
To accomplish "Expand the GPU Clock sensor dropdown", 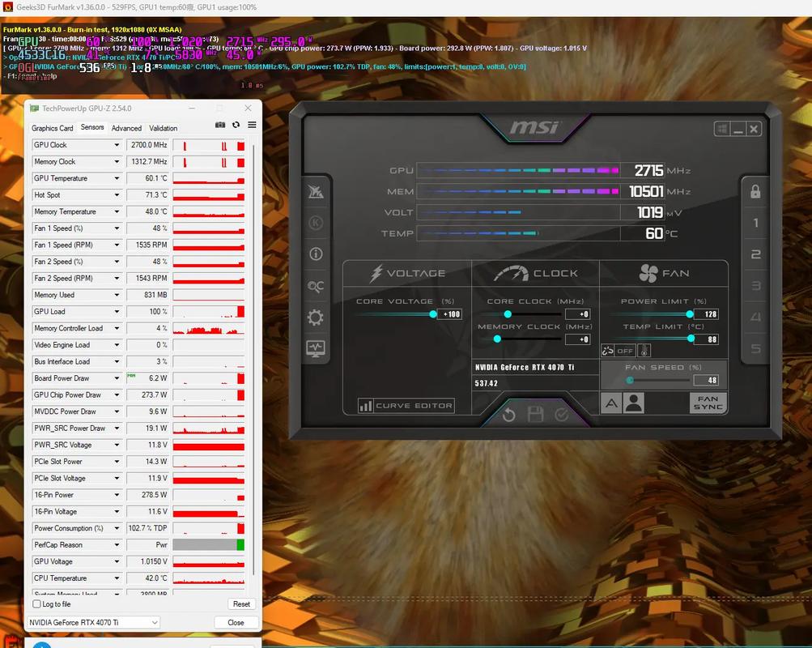I will click(117, 145).
